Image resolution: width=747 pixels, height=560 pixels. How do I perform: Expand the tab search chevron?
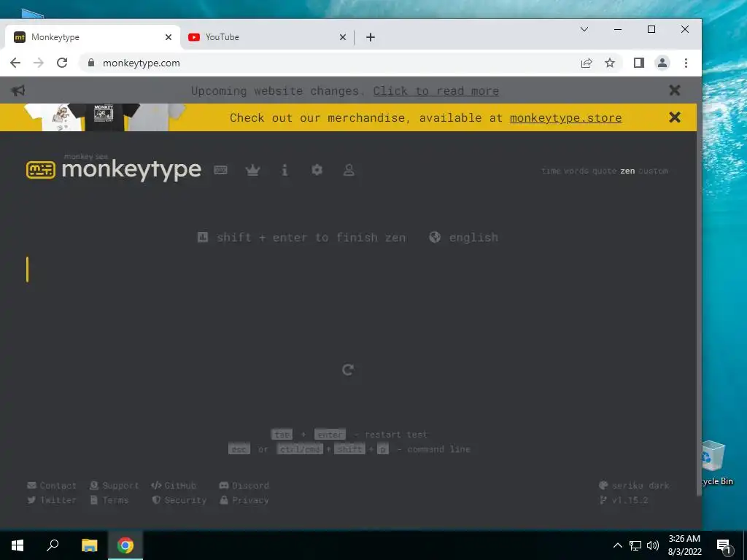[584, 29]
